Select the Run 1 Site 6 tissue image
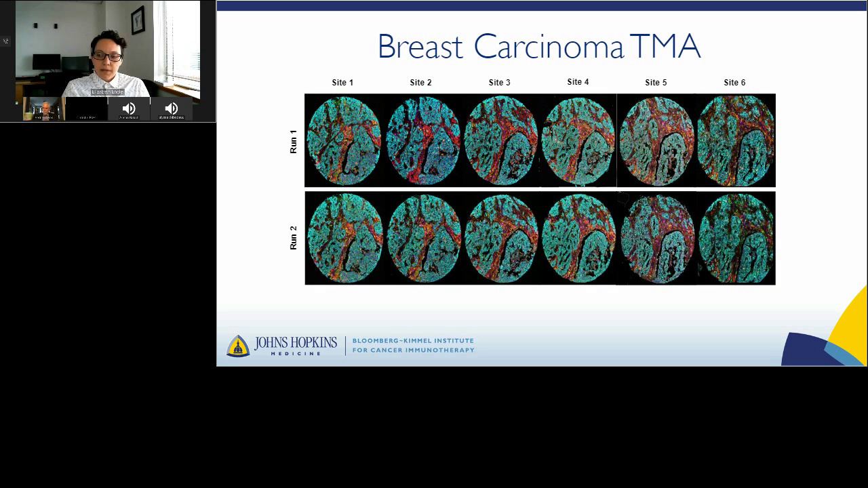The width and height of the screenshot is (868, 488). 736,140
